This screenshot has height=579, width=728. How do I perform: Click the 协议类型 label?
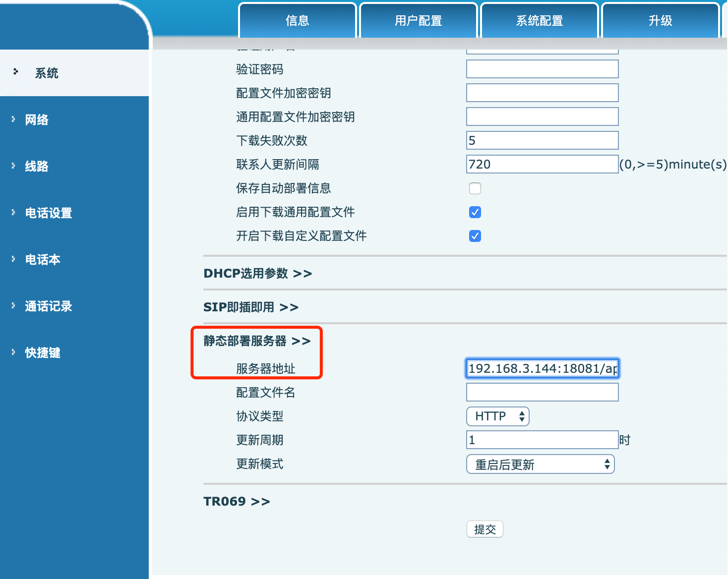(x=260, y=416)
